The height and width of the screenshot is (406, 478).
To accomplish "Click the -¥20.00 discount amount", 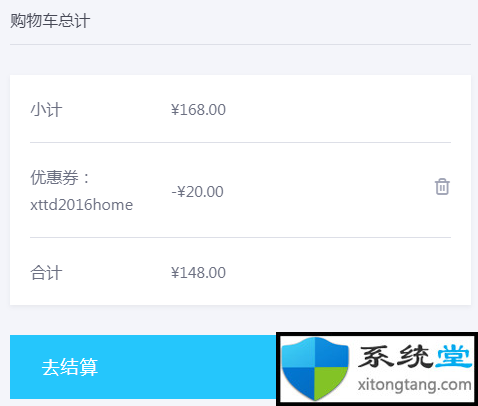I will pos(197,192).
